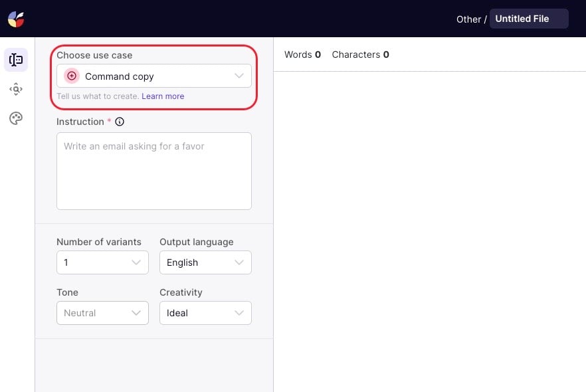Click the colorful app logo in the header
The image size is (586, 392).
pyautogui.click(x=16, y=19)
